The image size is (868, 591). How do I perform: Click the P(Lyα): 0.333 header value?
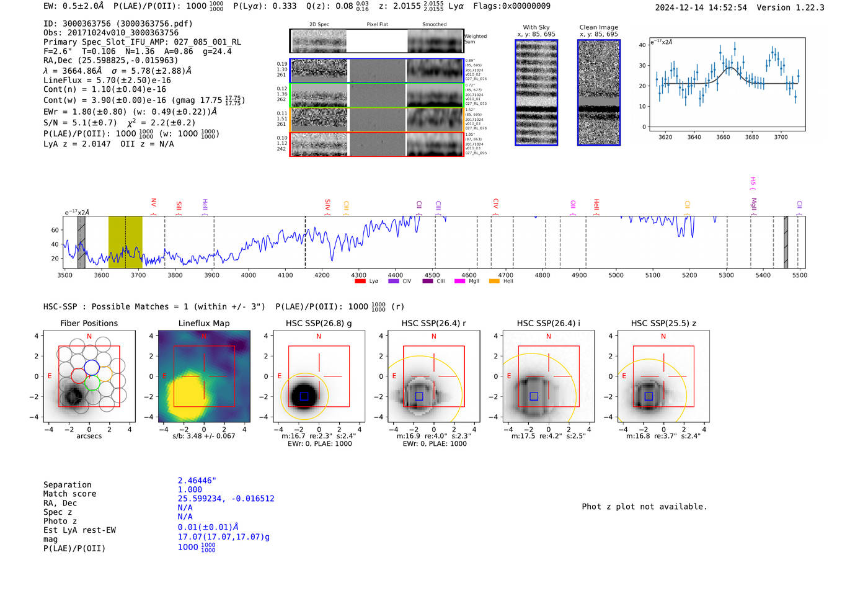pyautogui.click(x=265, y=6)
